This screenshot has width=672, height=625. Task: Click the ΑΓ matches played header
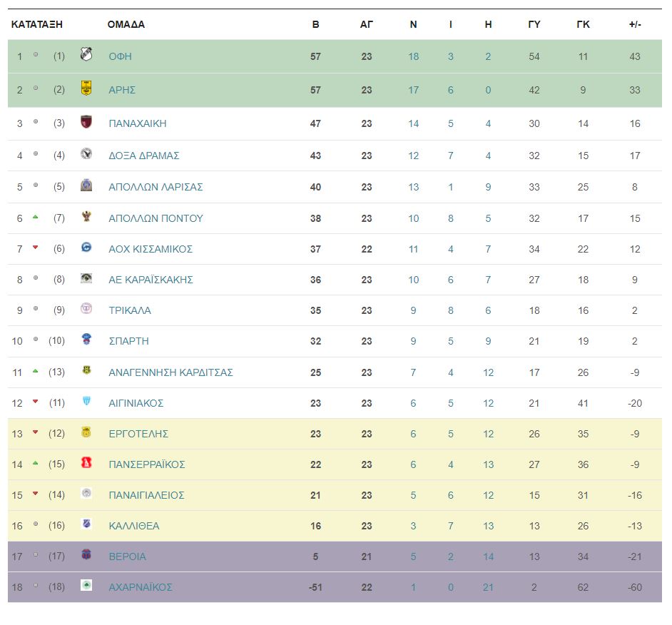[367, 24]
